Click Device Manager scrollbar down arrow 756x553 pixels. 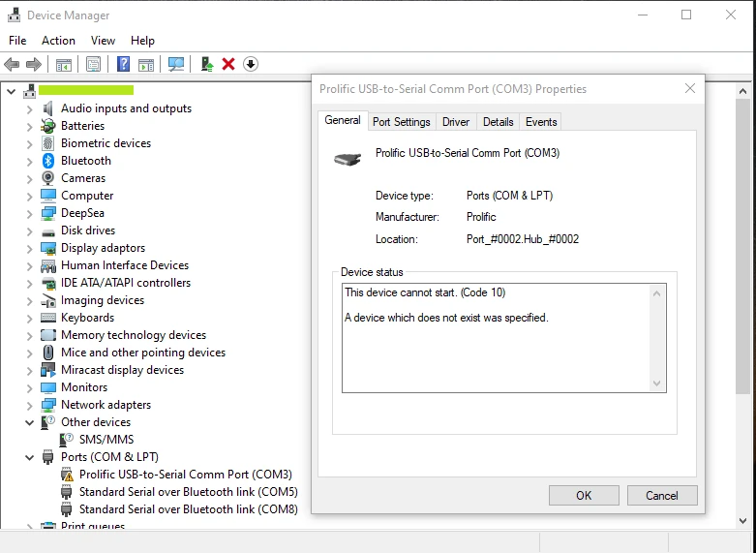click(742, 521)
